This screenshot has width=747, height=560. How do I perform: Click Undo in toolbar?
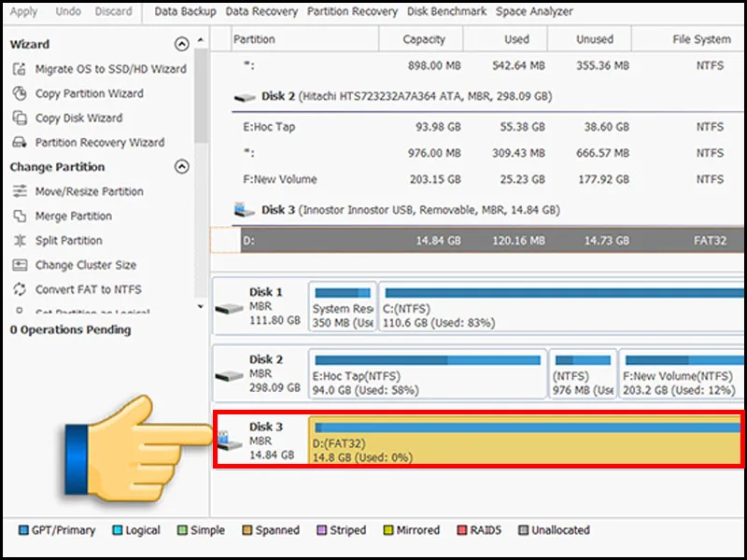[x=68, y=11]
